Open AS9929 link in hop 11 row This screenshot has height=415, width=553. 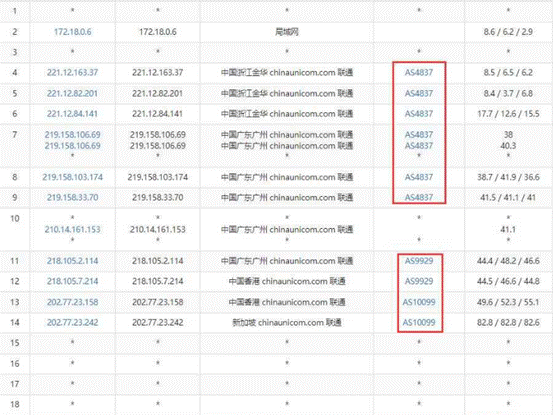419,261
